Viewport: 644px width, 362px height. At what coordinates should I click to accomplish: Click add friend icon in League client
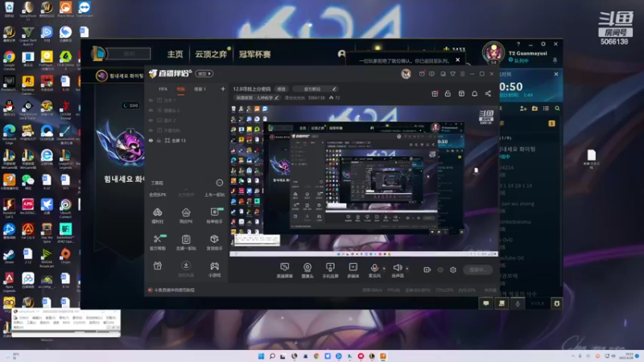point(522,109)
